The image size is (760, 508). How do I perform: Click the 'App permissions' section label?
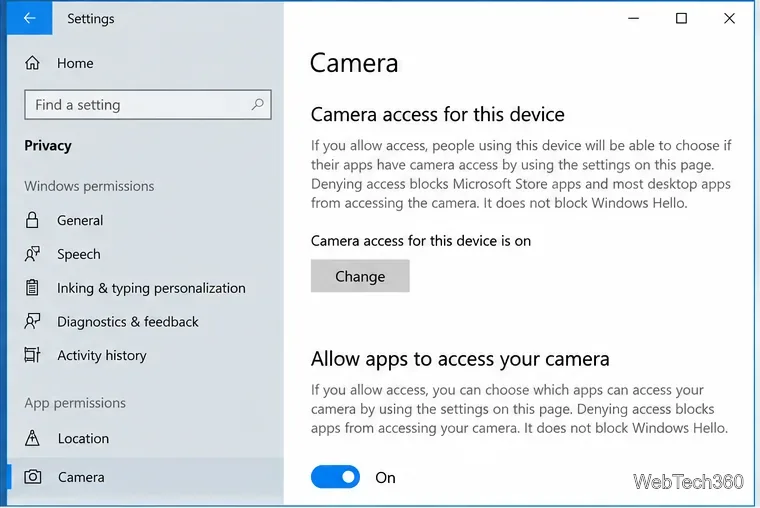pos(75,403)
